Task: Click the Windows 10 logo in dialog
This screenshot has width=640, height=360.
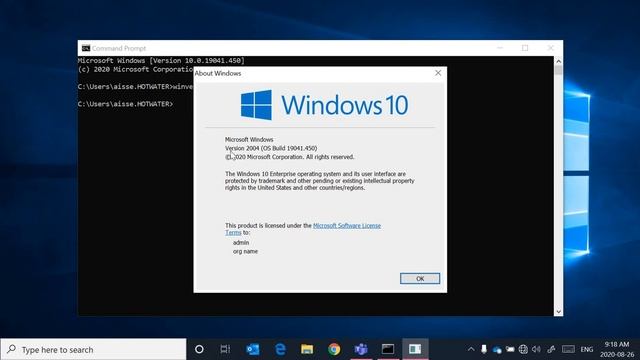Action: pos(324,105)
